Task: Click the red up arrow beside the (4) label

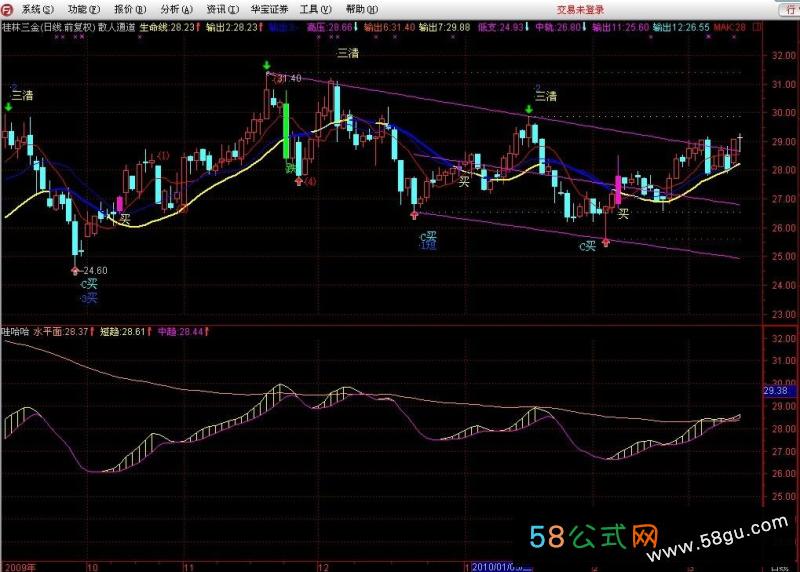Action: tap(299, 181)
